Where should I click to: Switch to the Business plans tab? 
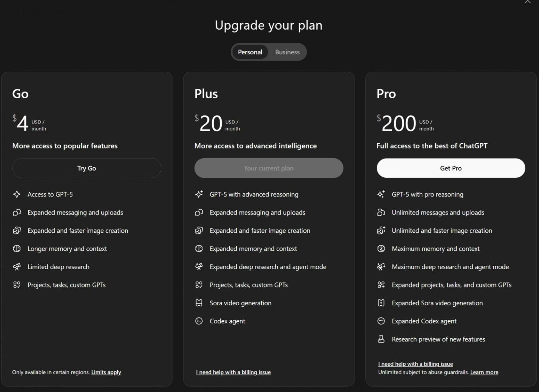(x=287, y=52)
